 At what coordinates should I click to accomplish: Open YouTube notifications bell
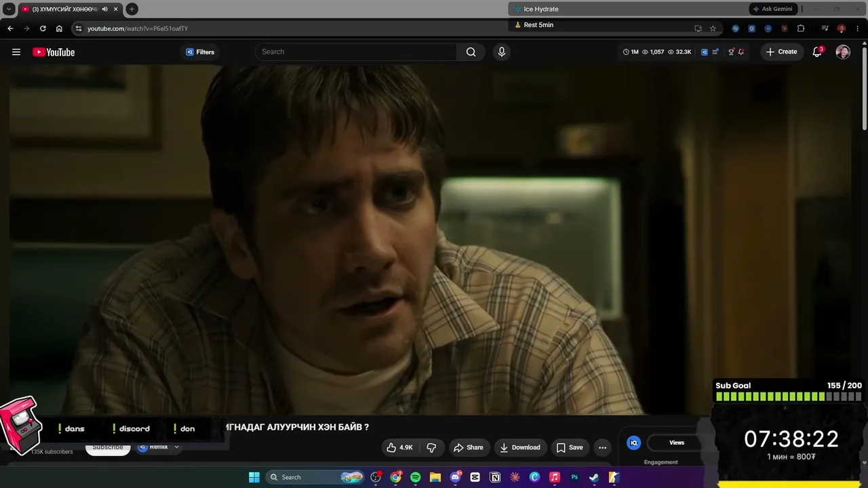817,52
